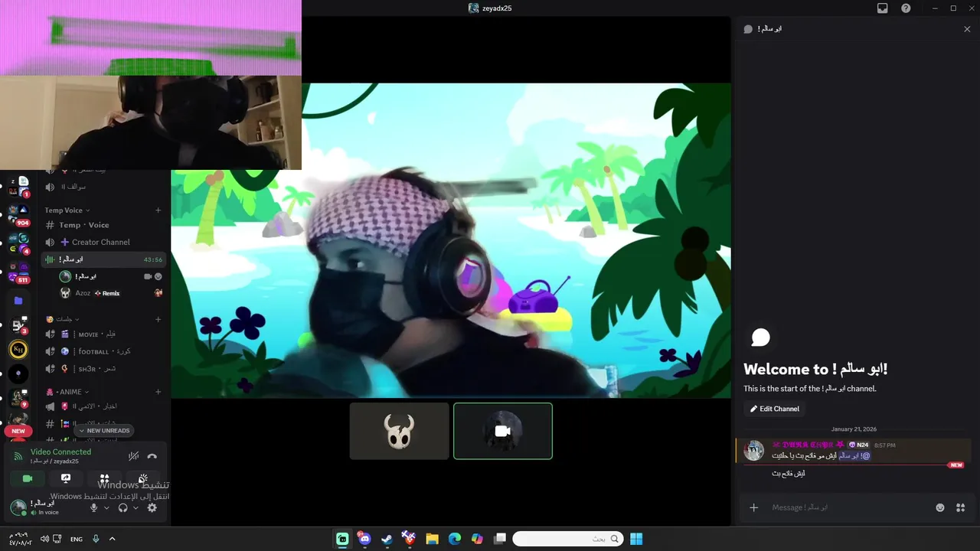Image resolution: width=980 pixels, height=551 pixels.
Task: Open the server with the 904 badge
Action: 18,215
